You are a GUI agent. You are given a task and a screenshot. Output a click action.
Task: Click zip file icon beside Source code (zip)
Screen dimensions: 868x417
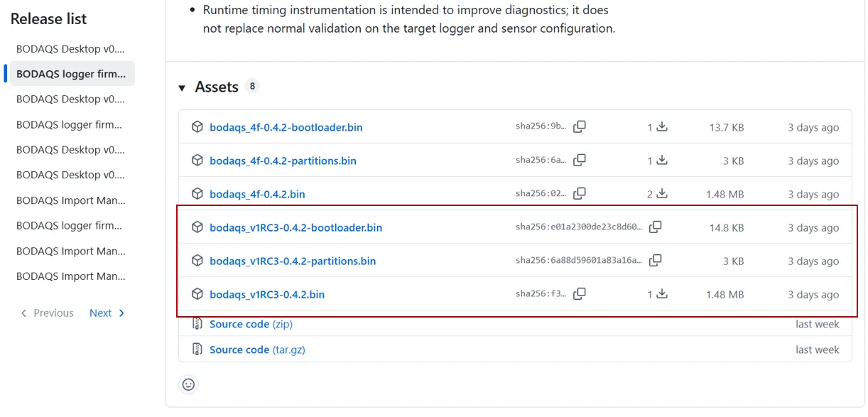197,324
